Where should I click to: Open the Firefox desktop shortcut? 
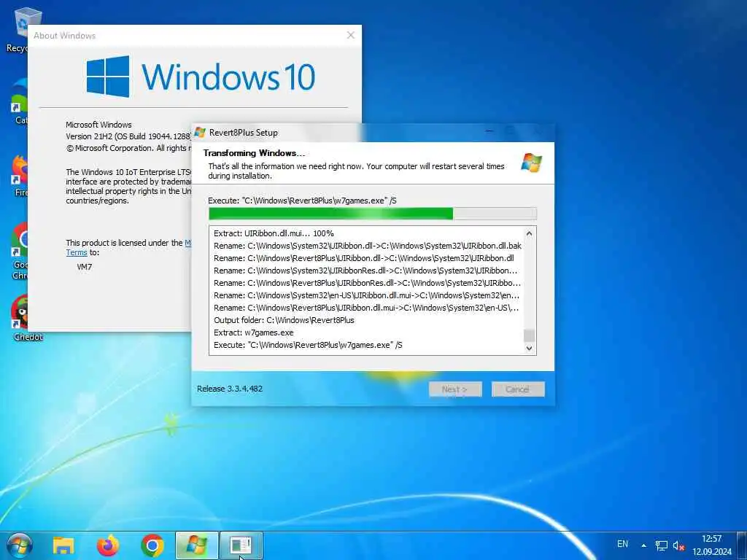(x=19, y=176)
